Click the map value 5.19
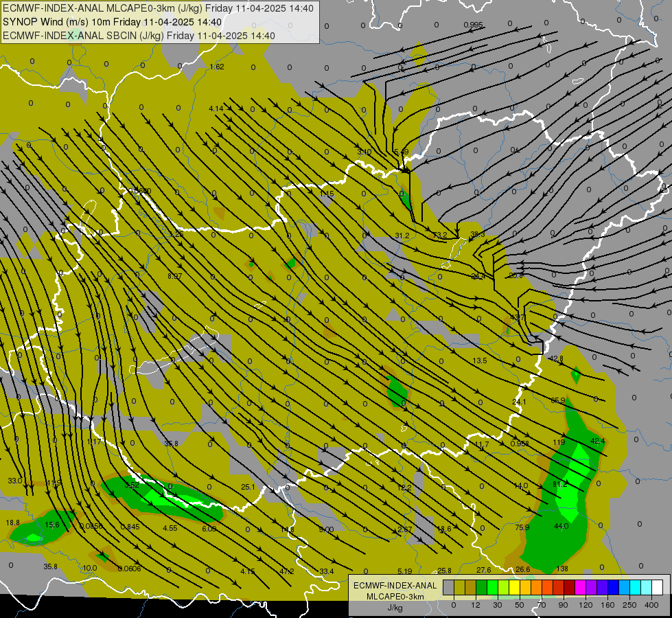 pos(404,571)
